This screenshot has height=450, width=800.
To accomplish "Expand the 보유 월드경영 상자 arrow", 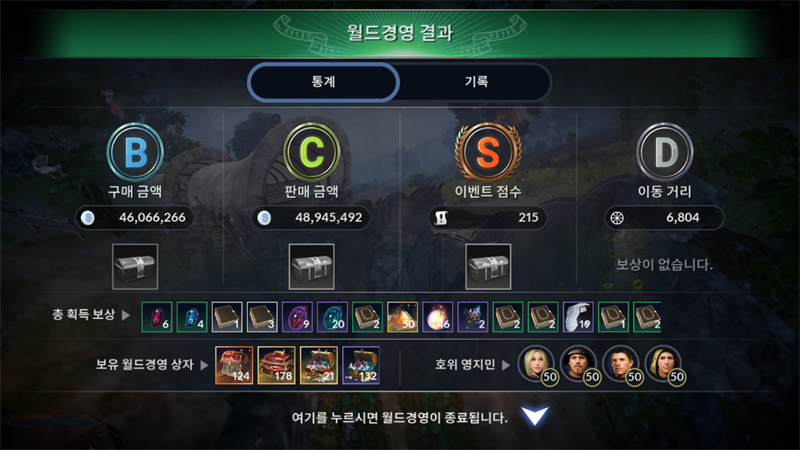I will click(204, 365).
